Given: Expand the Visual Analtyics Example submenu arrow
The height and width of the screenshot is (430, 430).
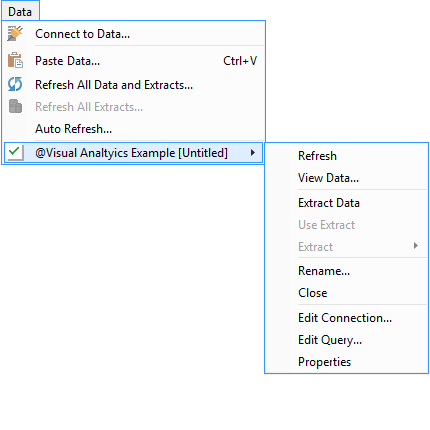Looking at the screenshot, I should 253,153.
